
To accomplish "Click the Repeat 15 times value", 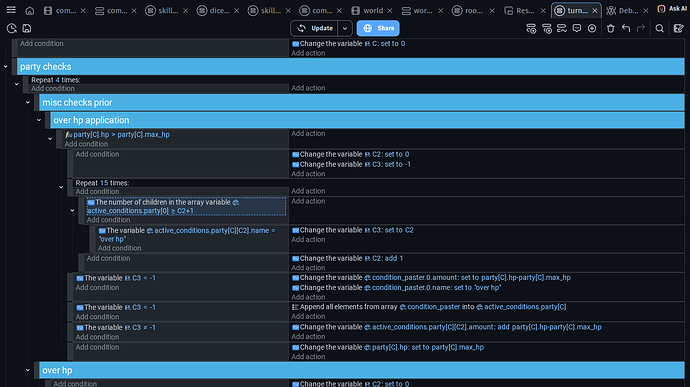I will point(104,183).
